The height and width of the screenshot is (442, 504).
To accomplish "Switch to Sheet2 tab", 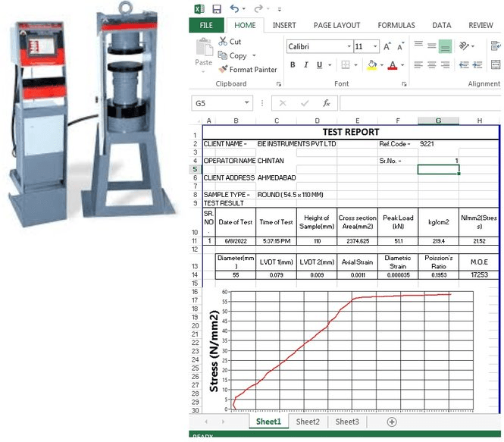I will pyautogui.click(x=308, y=422).
